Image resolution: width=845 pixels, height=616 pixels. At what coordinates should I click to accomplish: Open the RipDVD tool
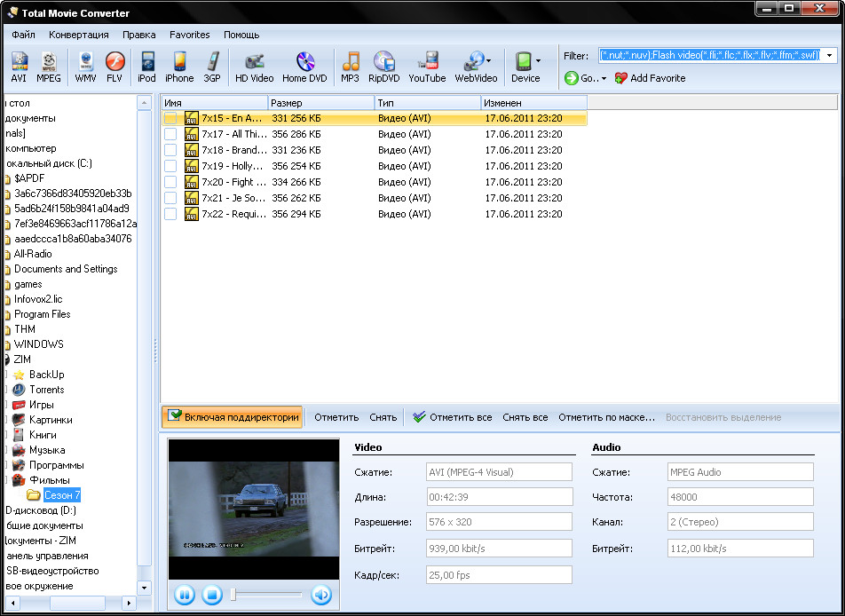[x=384, y=67]
